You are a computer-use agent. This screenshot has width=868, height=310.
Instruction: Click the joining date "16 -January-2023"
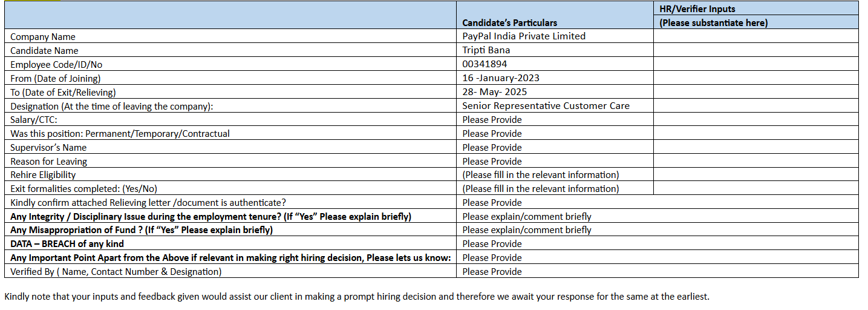tap(501, 78)
